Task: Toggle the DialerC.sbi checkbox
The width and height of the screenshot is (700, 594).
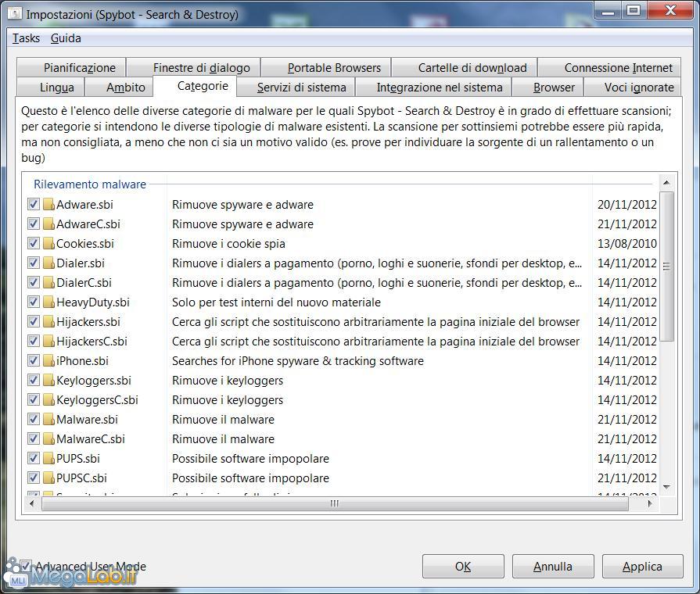Action: pos(34,282)
